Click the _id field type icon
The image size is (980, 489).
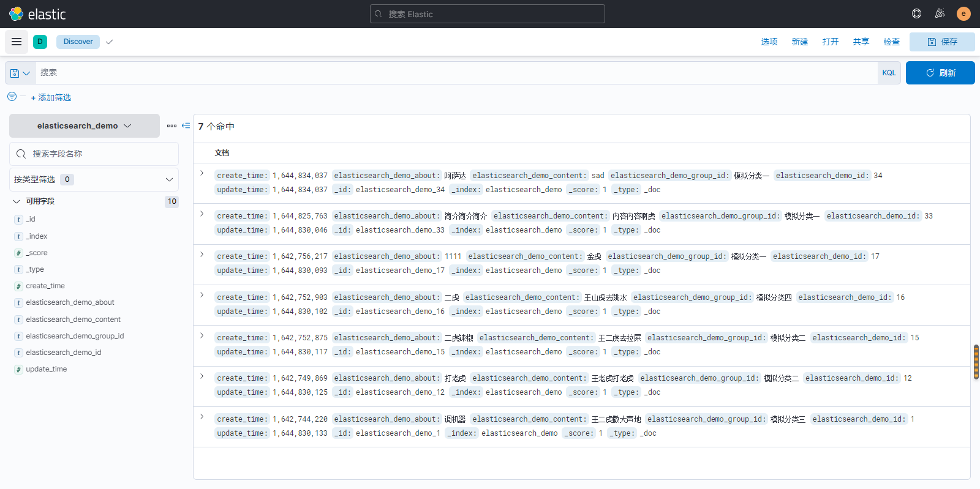tap(19, 219)
